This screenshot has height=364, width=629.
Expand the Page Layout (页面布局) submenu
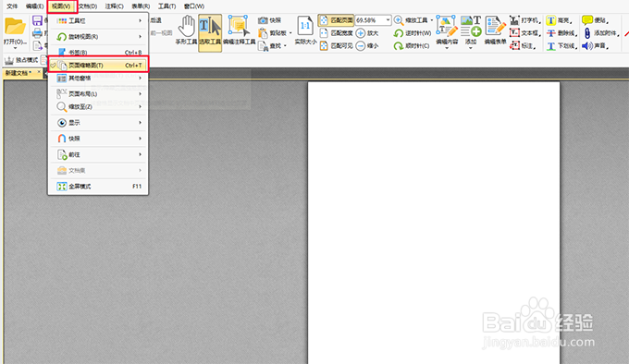pyautogui.click(x=98, y=93)
